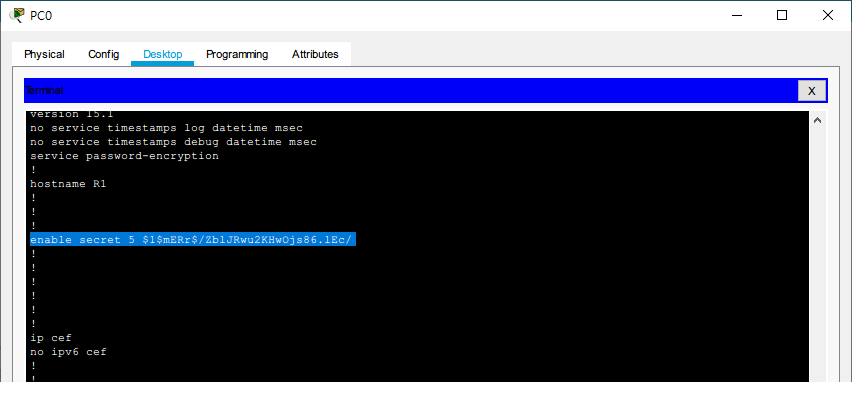
Task: Click the terminal vertical scrollbar track
Action: (x=818, y=250)
